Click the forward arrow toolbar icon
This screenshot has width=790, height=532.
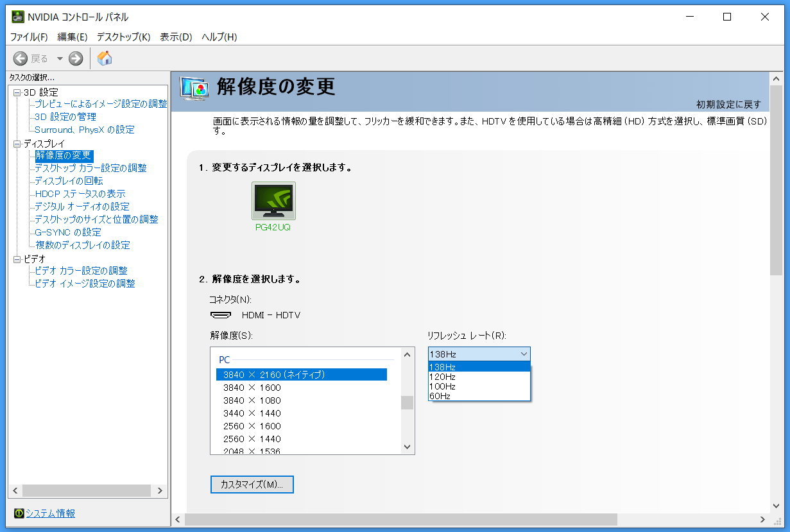pos(76,58)
